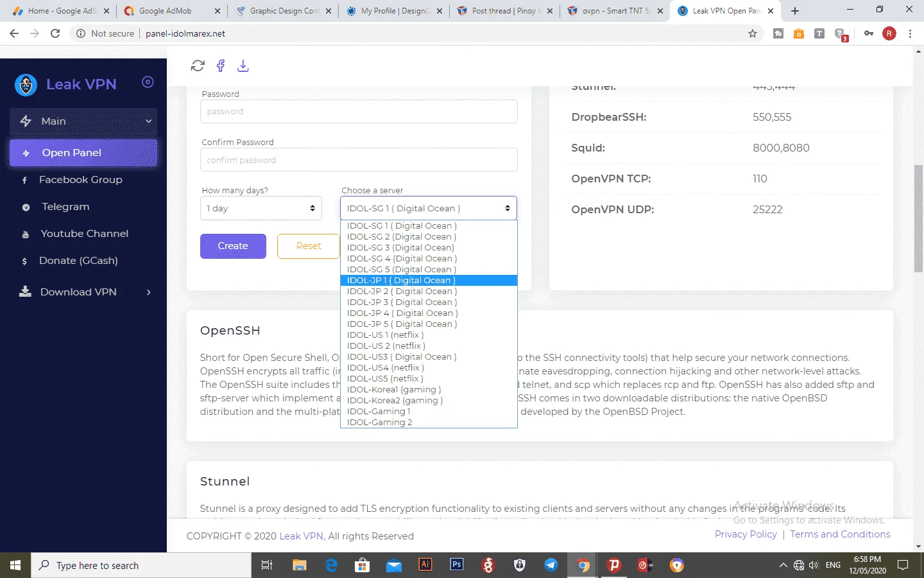This screenshot has height=578, width=924.
Task: Click the refresh sync icon in panel header
Action: tap(198, 66)
